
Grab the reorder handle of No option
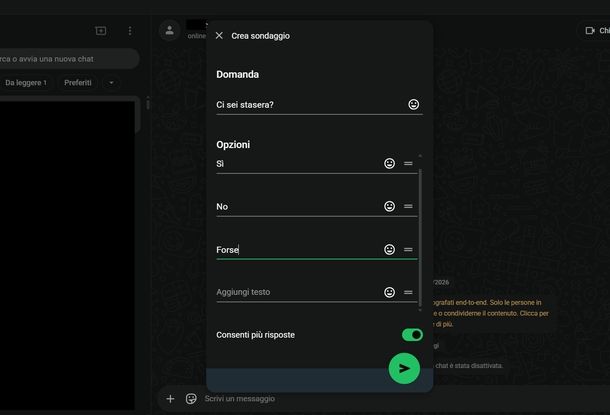point(408,206)
